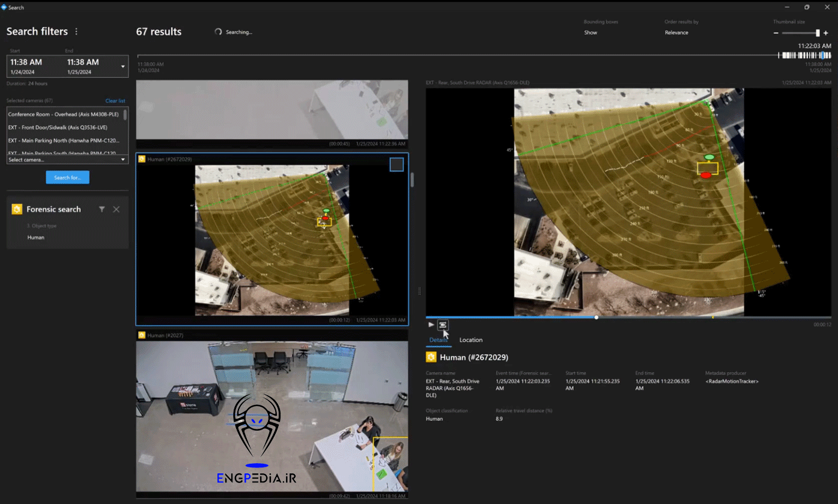Click the minus icon for thumbnail size

pos(776,33)
